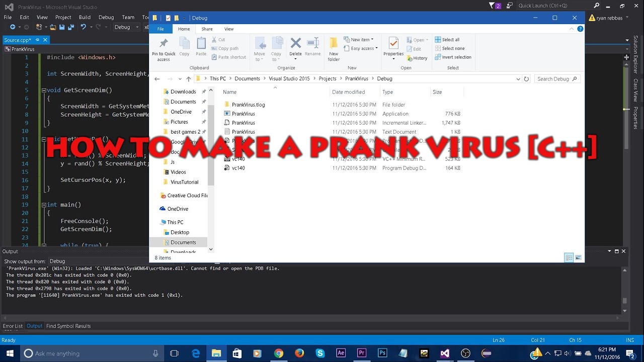The width and height of the screenshot is (644, 362).
Task: Open the New item dropdown in Explorer
Action: pos(359,40)
